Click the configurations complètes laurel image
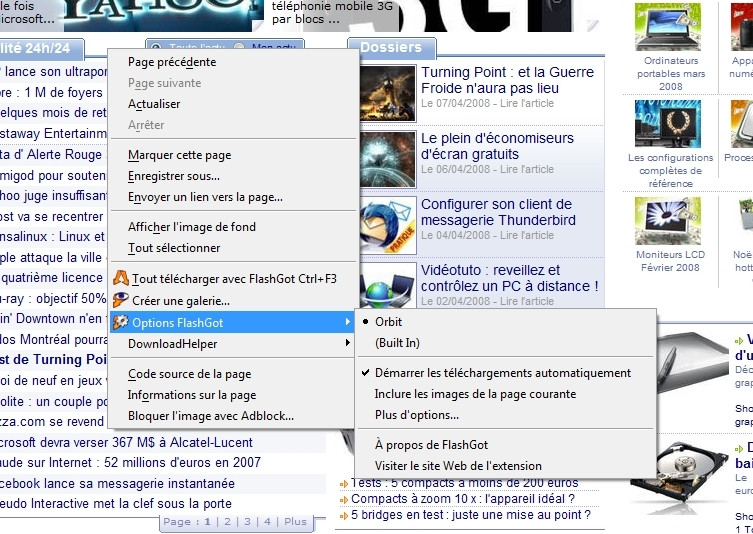 click(668, 124)
